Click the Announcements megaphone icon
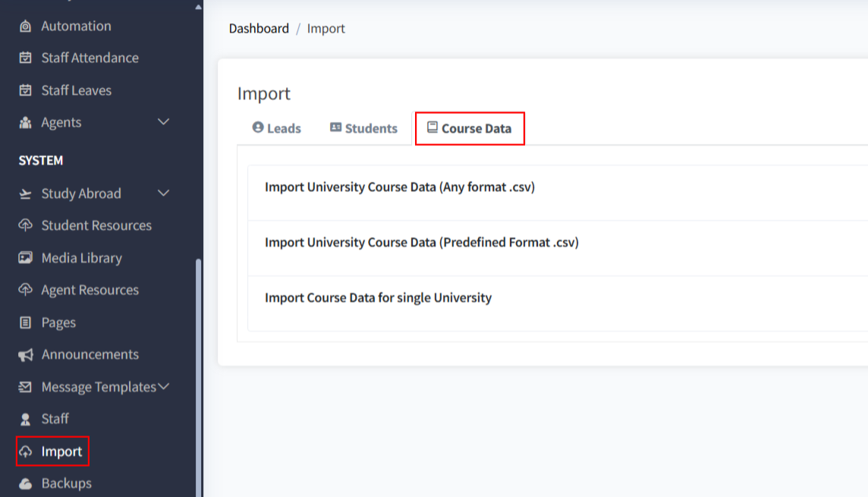The image size is (868, 497). pos(26,355)
